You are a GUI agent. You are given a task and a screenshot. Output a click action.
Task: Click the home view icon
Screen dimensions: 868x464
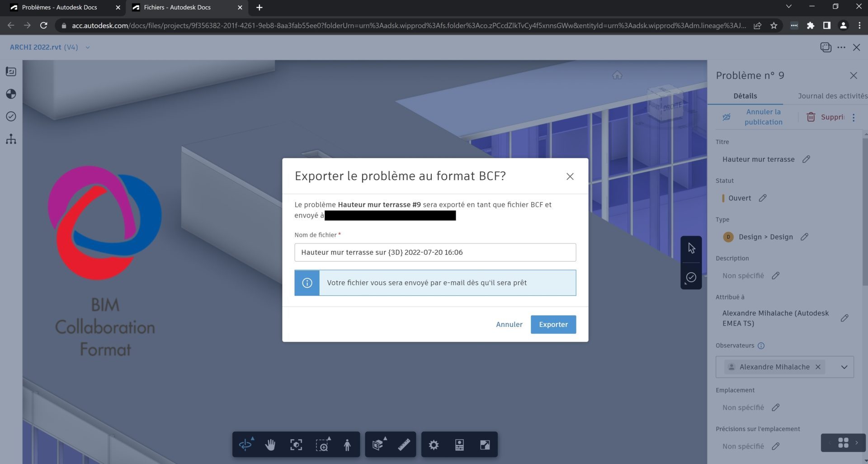(x=617, y=75)
